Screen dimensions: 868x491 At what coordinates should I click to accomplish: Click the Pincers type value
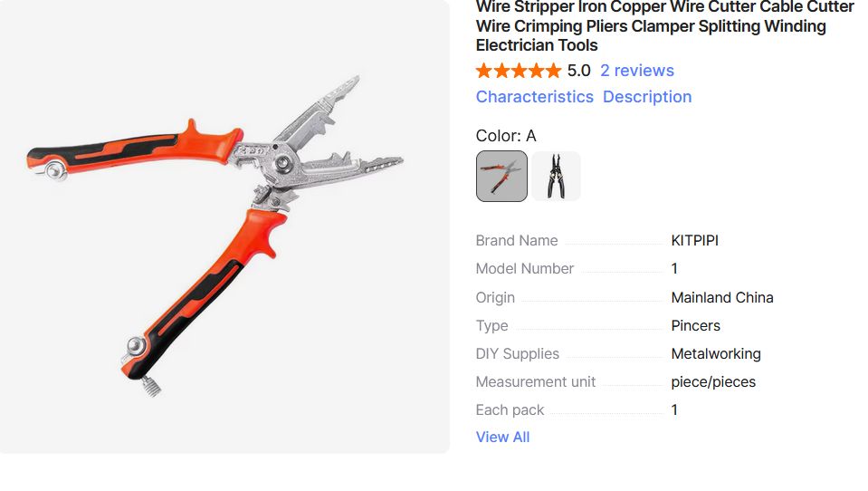(x=696, y=325)
